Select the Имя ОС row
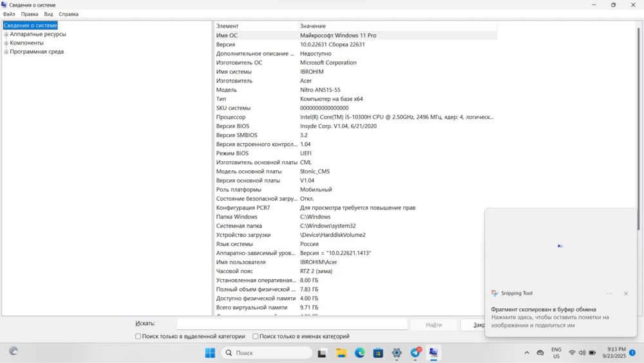 pyautogui.click(x=355, y=35)
